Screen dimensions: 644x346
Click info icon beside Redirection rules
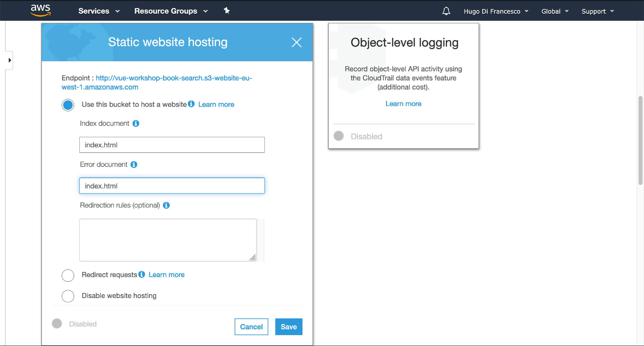(x=166, y=205)
